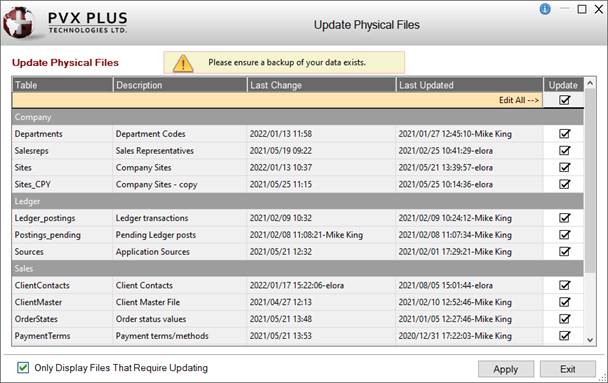
Task: Click the scrollbar up arrow
Action: pyautogui.click(x=590, y=83)
